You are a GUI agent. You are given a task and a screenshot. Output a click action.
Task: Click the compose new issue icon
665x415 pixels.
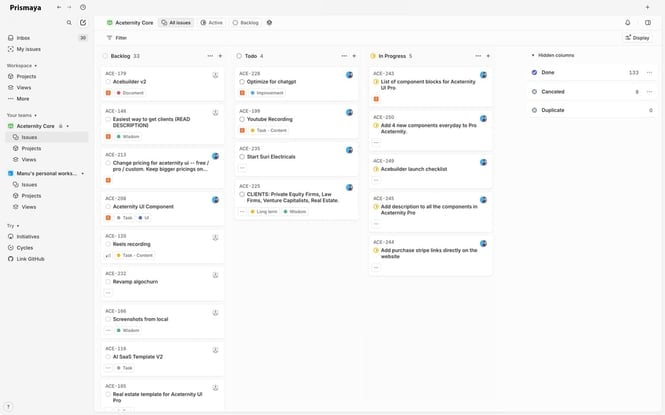tap(83, 22)
